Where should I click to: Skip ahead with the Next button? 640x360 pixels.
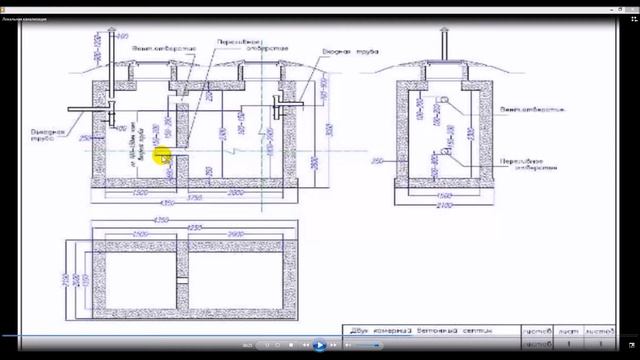(333, 345)
